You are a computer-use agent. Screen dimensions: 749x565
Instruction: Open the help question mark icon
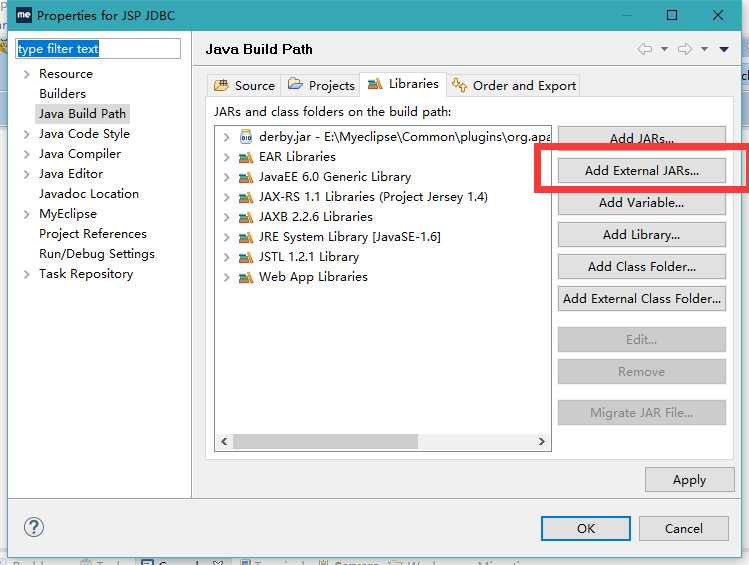pyautogui.click(x=34, y=527)
